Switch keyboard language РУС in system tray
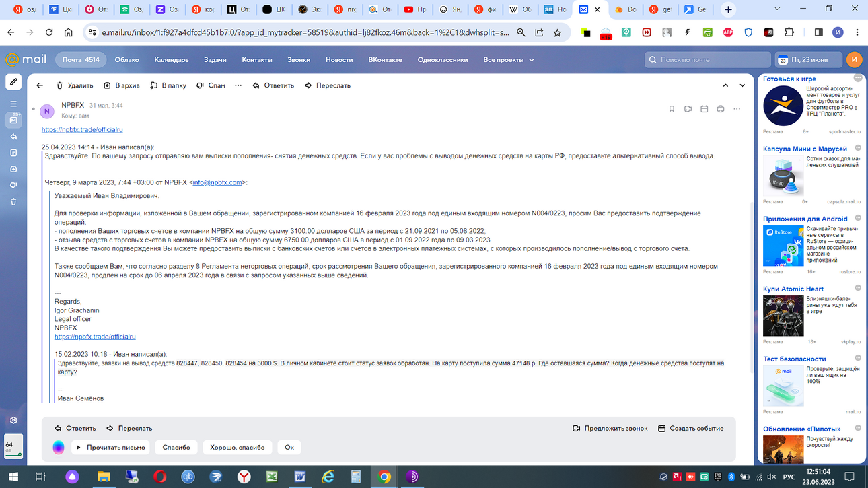This screenshot has width=868, height=488. coord(789,477)
